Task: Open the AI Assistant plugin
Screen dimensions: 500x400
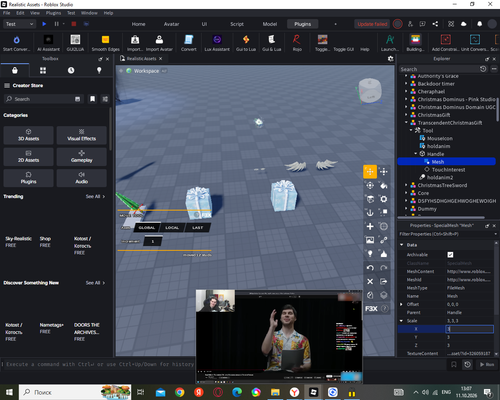Action: coord(48,40)
